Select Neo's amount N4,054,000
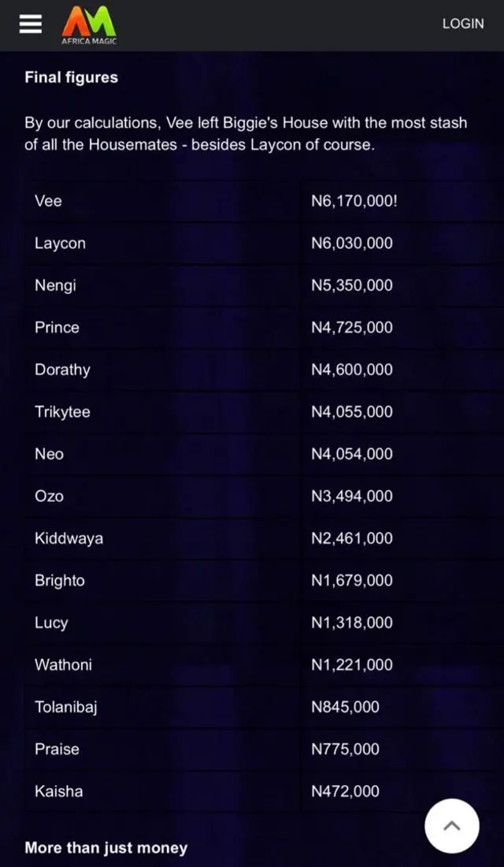This screenshot has height=867, width=504. 351,454
